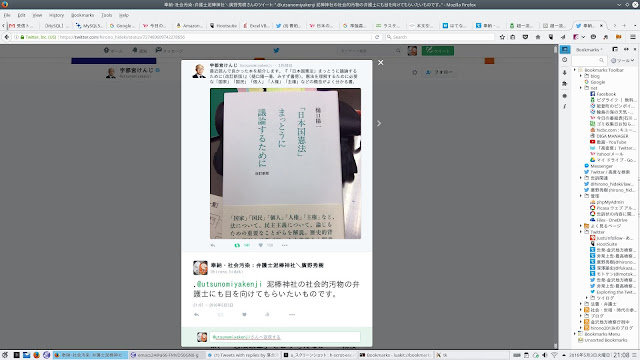Retweet the book photo tweet
This screenshot has width=640, height=360.
click(x=237, y=245)
